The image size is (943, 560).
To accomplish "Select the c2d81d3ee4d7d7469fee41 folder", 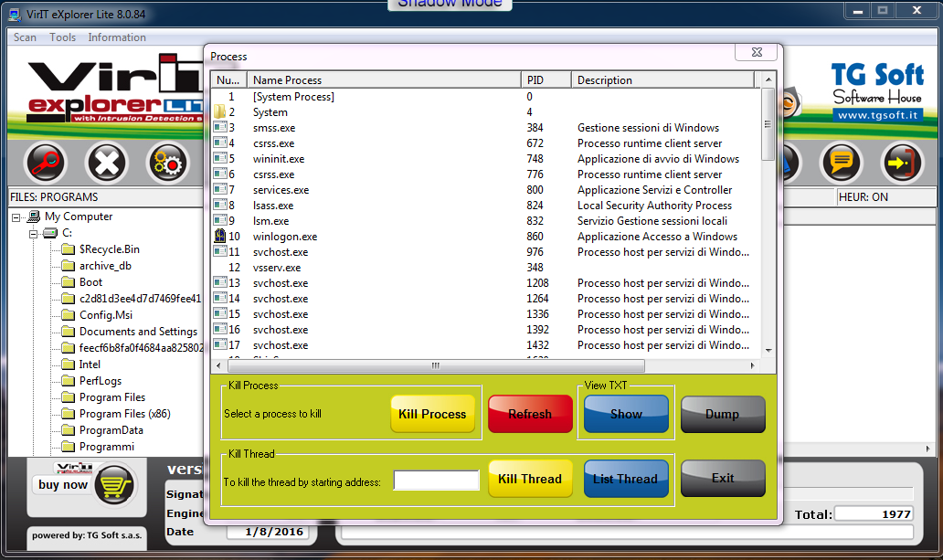I will 141,299.
